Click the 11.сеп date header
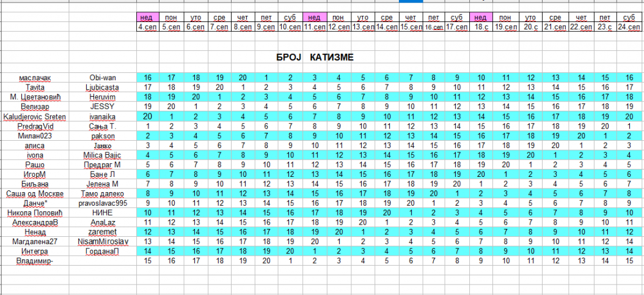644x295 pixels. point(315,27)
